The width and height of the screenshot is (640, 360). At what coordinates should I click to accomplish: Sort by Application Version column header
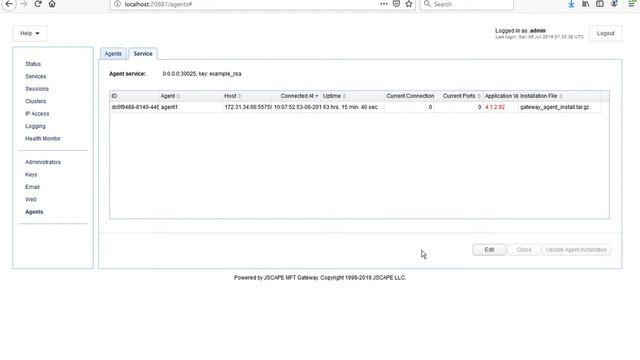501,96
